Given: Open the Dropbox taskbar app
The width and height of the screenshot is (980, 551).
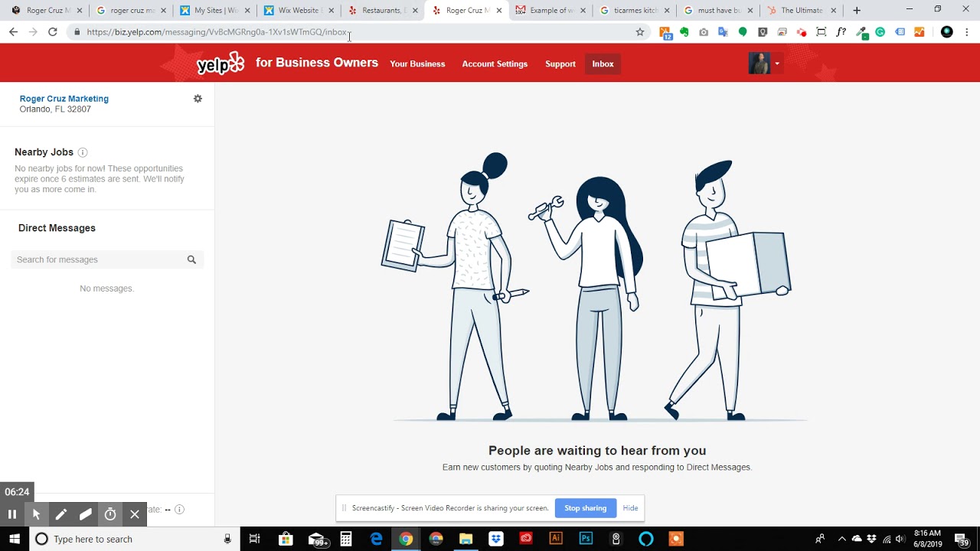Looking at the screenshot, I should click(x=495, y=539).
